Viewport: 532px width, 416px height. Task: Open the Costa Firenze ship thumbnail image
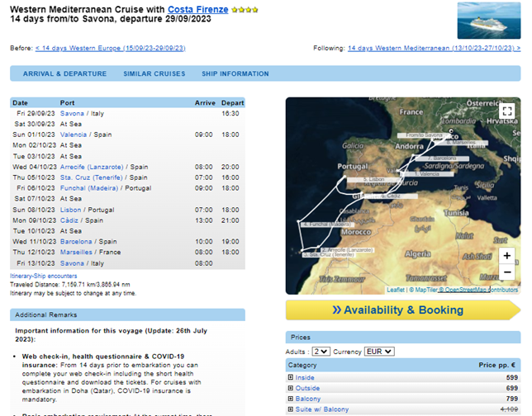point(488,21)
